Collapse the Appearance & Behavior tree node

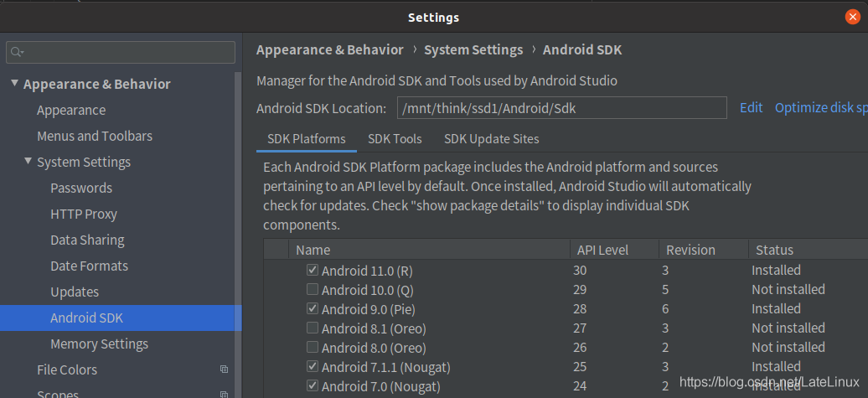click(14, 84)
